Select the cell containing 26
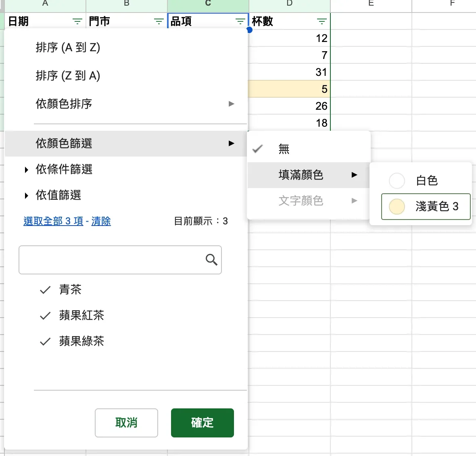Screen dimensions: 476x456 (289, 106)
